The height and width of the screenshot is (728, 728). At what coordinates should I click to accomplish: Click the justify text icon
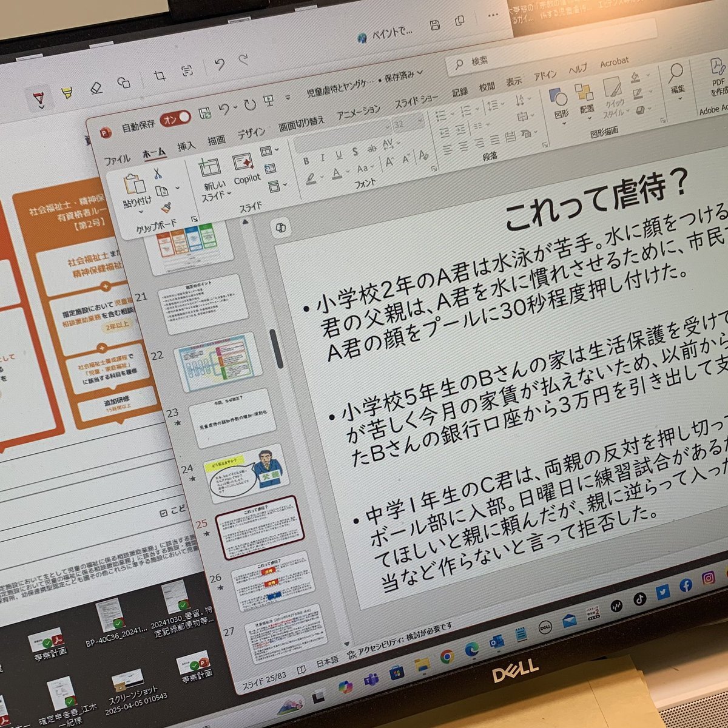point(494,140)
